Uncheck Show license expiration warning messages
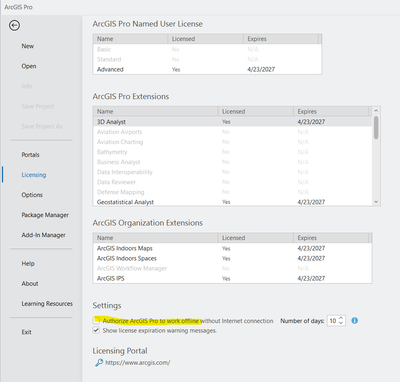The width and height of the screenshot is (400, 382). coord(96,330)
